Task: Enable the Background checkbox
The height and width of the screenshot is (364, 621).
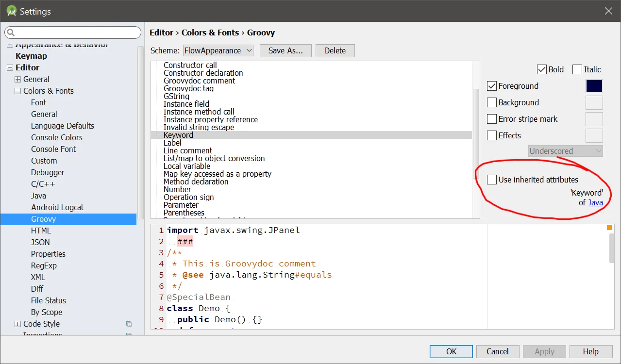Action: tap(492, 102)
